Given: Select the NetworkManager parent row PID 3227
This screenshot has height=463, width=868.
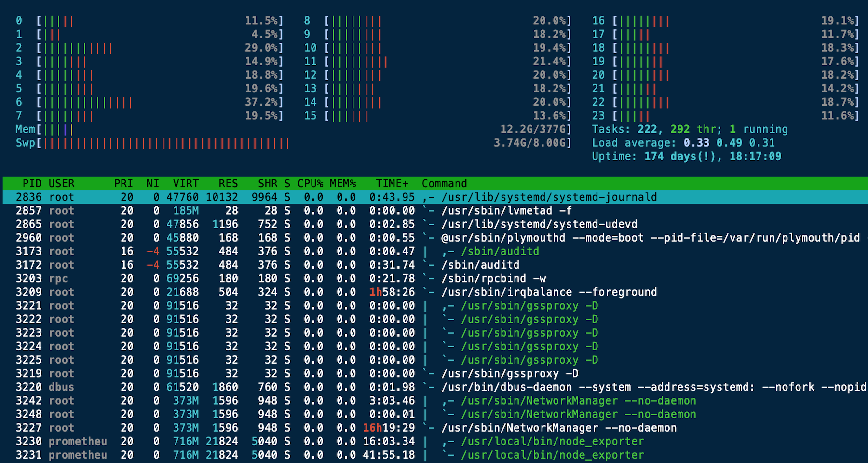Looking at the screenshot, I should click(x=435, y=428).
